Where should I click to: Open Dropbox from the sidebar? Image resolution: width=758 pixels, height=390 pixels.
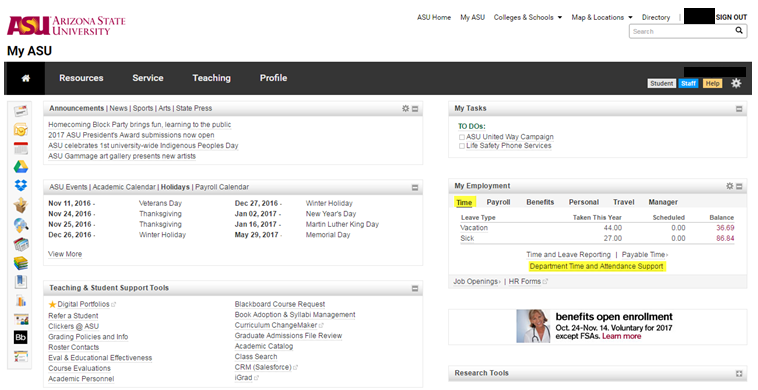(21, 185)
